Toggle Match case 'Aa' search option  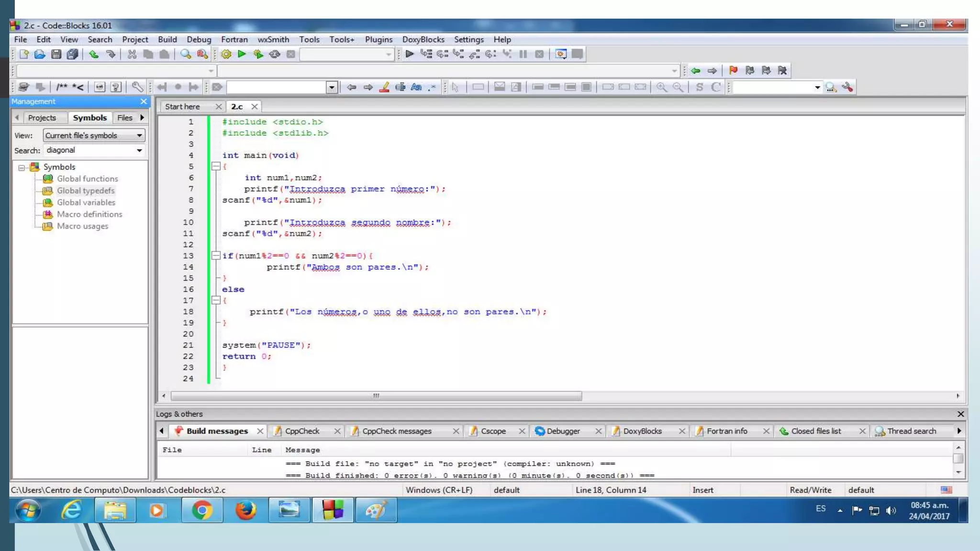pos(416,87)
